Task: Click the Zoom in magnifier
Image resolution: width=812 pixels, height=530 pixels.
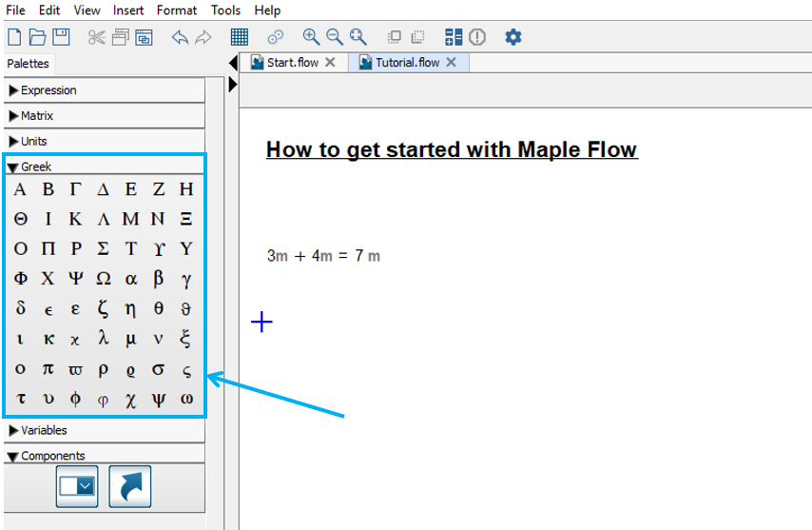Action: coord(311,37)
